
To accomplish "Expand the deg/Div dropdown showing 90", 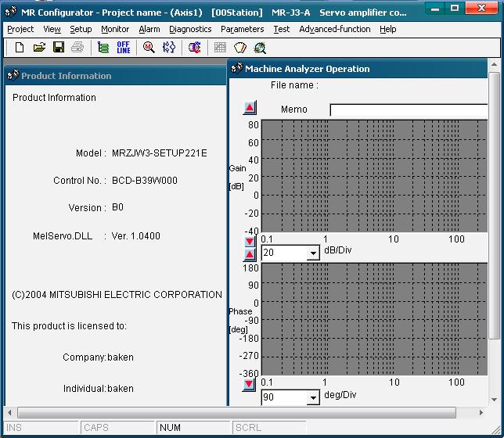I will (x=313, y=397).
